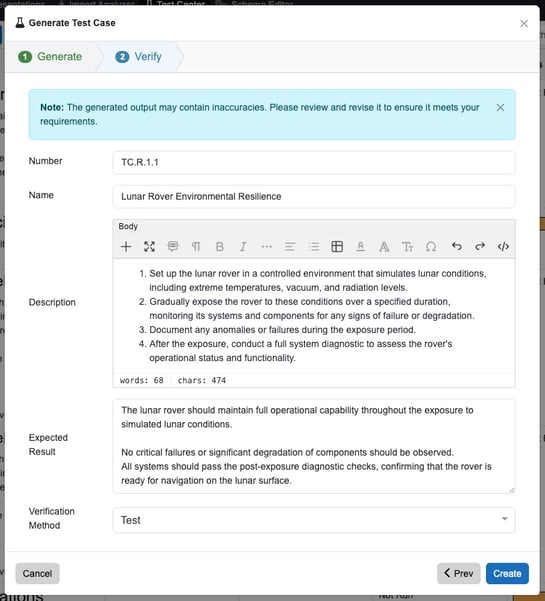Screen dimensions: 545x601
Task: Click description step 3 'Document any anomalies'
Action: pyautogui.click(x=282, y=330)
